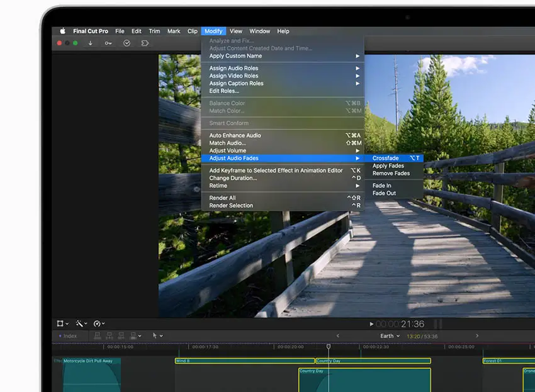Open the File menu
Viewport: 535px width, 392px height.
click(120, 31)
